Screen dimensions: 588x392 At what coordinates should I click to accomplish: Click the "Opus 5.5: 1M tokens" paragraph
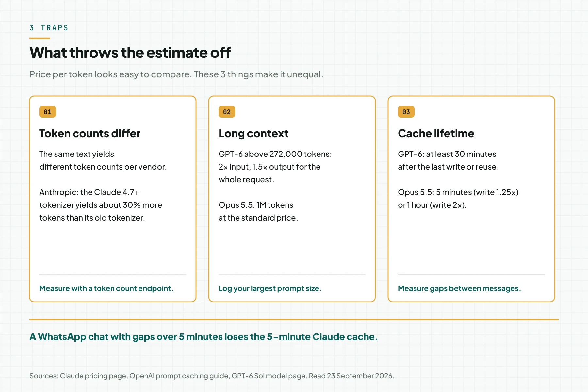pyautogui.click(x=258, y=211)
